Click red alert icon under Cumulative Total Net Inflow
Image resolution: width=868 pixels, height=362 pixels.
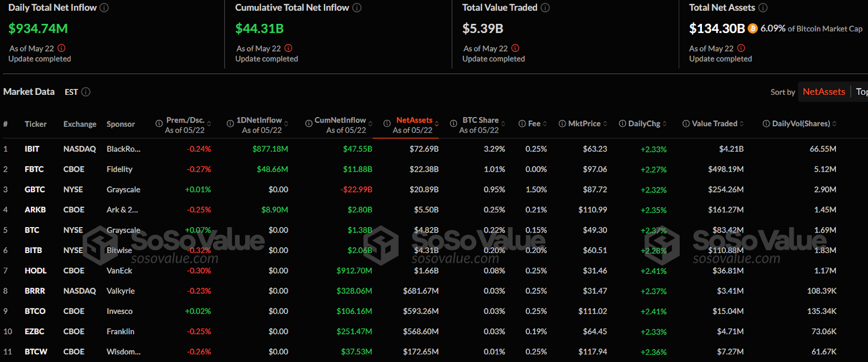click(288, 48)
